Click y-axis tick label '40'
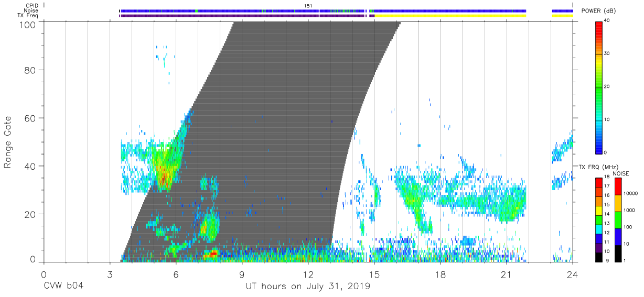The width and height of the screenshot is (644, 297). pyautogui.click(x=30, y=166)
